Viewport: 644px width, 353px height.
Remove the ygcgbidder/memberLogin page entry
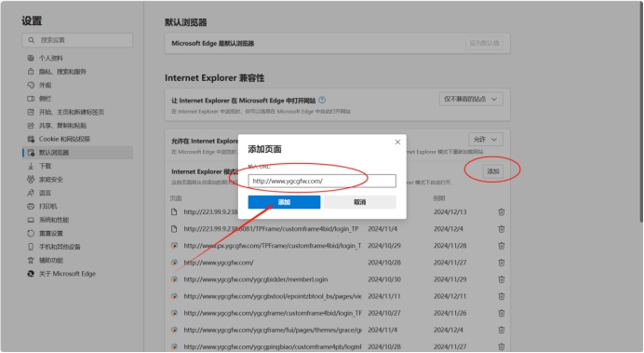coord(501,279)
